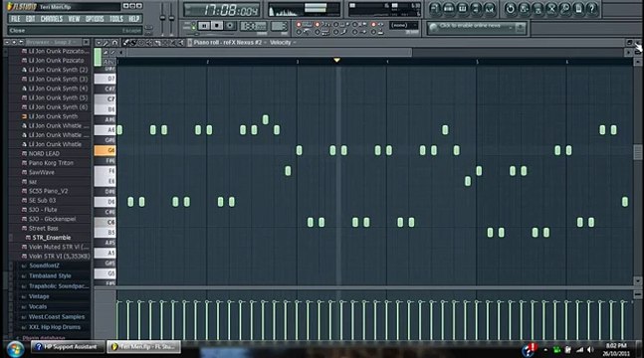Viewport: 644px width, 358px height.
Task: Open the step sequencer shortcut icon
Action: pos(449,9)
